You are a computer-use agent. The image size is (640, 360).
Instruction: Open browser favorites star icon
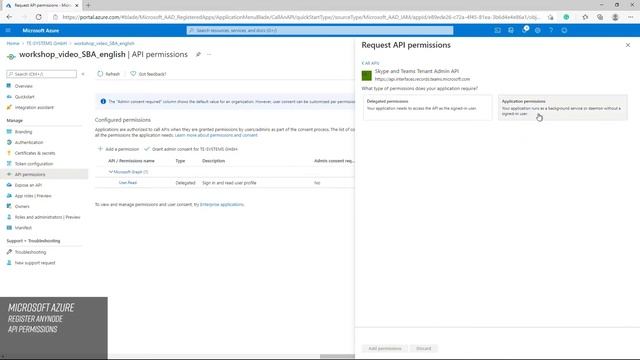coord(585,17)
